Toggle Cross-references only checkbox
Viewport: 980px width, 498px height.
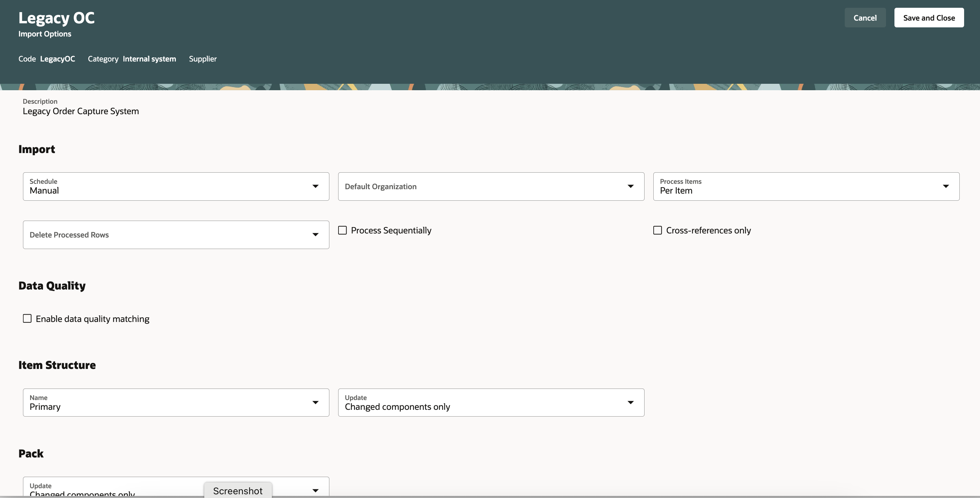[657, 230]
